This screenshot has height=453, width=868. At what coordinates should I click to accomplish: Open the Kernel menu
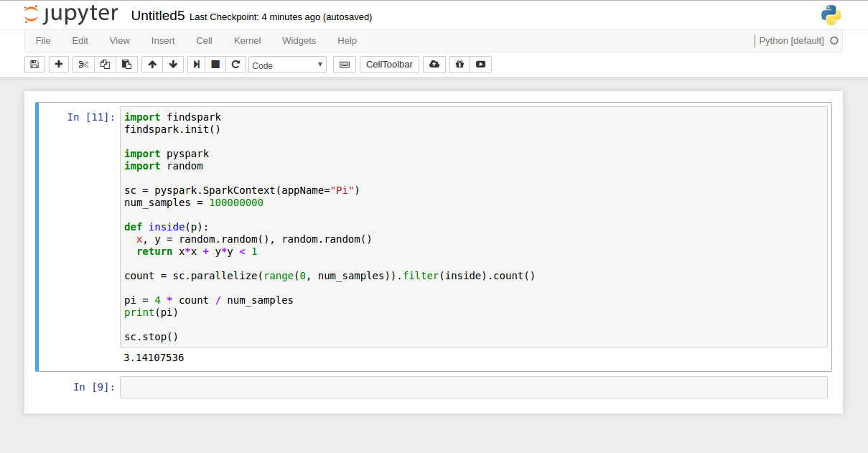pyautogui.click(x=247, y=40)
